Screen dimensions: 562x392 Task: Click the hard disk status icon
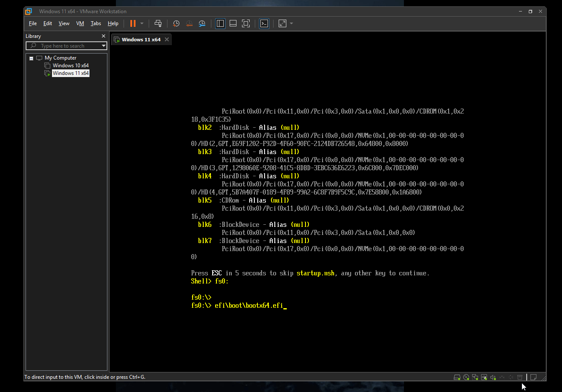pyautogui.click(x=457, y=377)
